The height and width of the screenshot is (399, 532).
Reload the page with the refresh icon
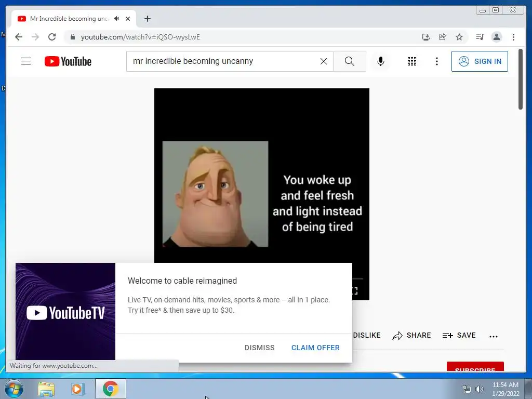[52, 37]
